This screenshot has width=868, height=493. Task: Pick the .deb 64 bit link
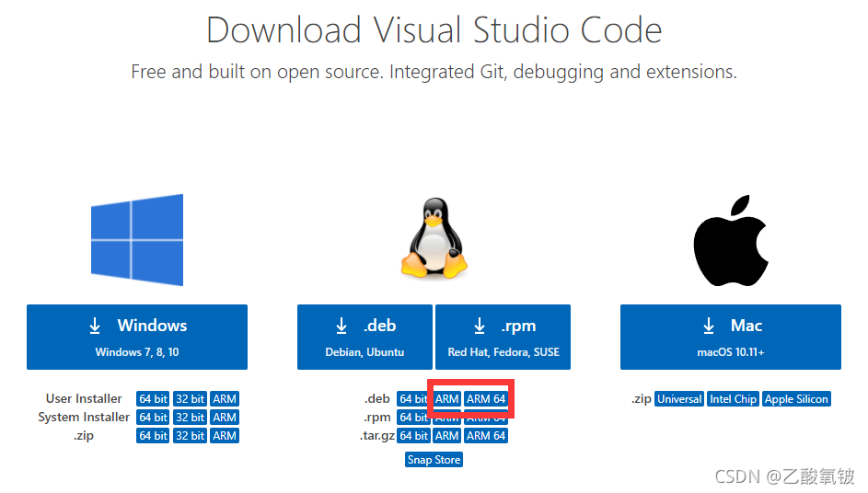coord(413,399)
